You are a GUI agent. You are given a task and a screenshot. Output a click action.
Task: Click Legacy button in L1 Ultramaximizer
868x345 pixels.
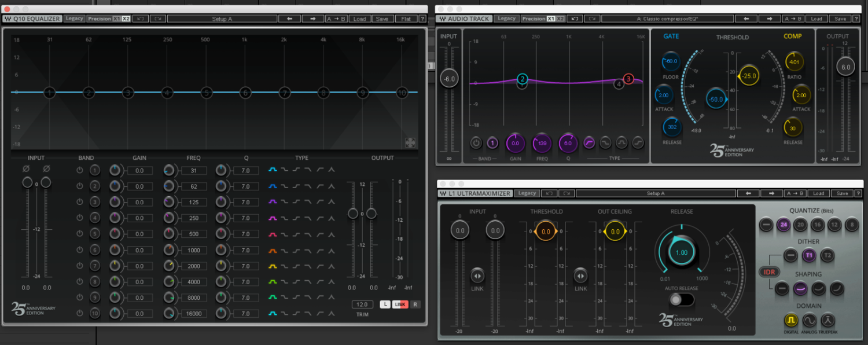[x=527, y=193]
